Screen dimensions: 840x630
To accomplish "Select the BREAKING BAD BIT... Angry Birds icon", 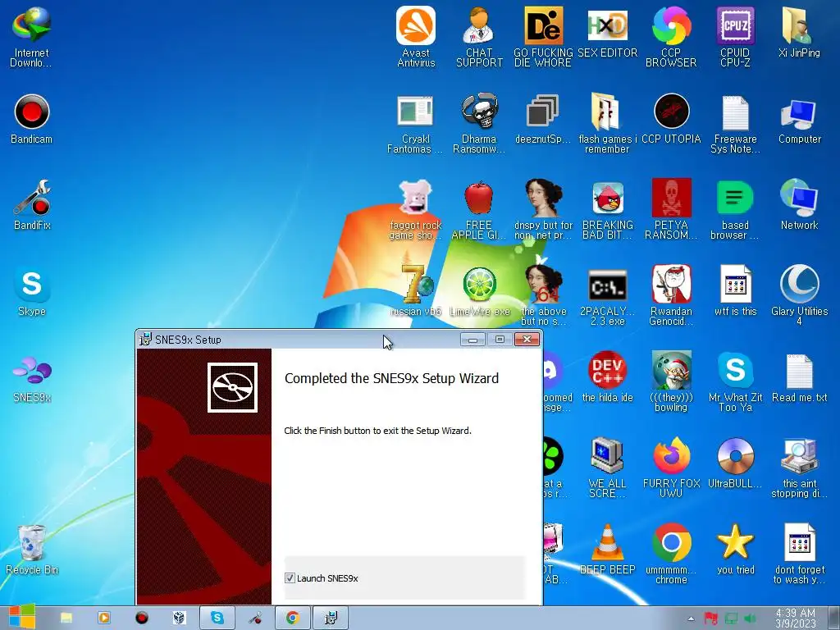I will 607,209.
